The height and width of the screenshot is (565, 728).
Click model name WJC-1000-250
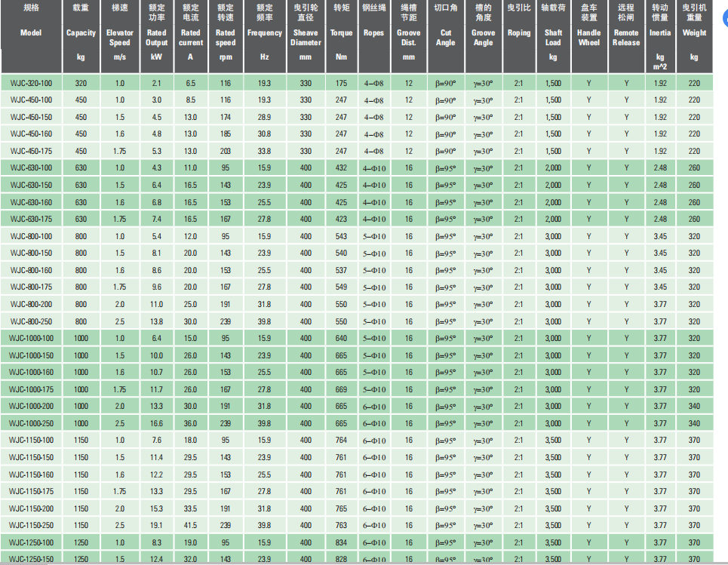[x=31, y=423]
